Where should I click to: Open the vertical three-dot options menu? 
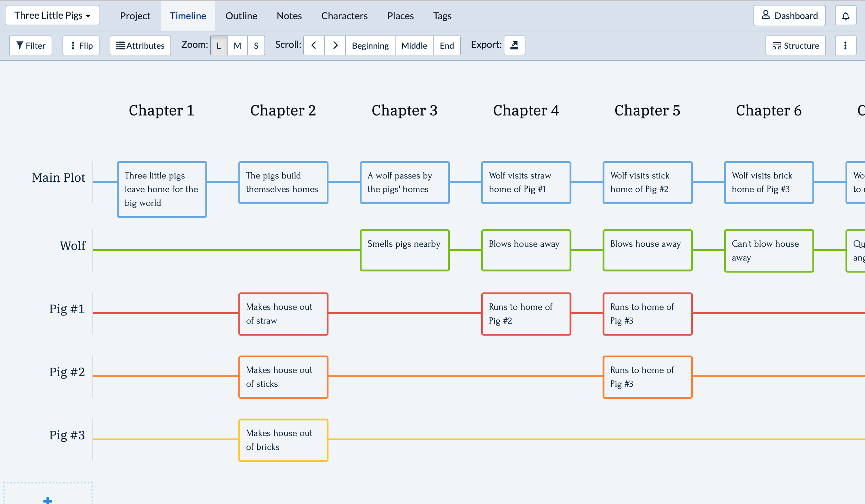[x=845, y=46]
